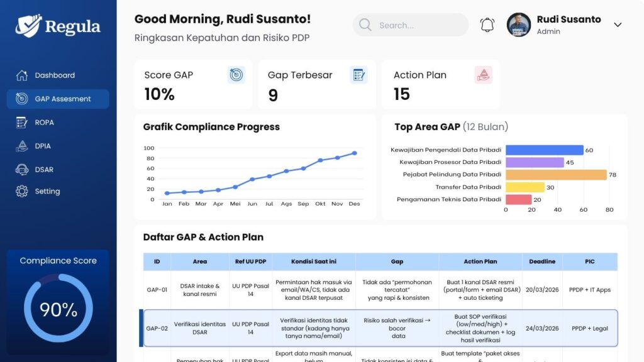Click the Action Plan card icon
The height and width of the screenshot is (362, 644).
click(483, 75)
